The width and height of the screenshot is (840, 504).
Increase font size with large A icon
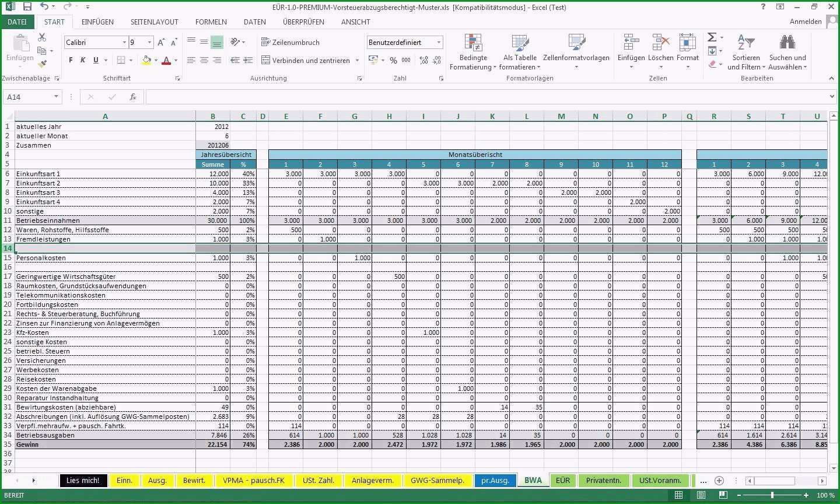[161, 42]
